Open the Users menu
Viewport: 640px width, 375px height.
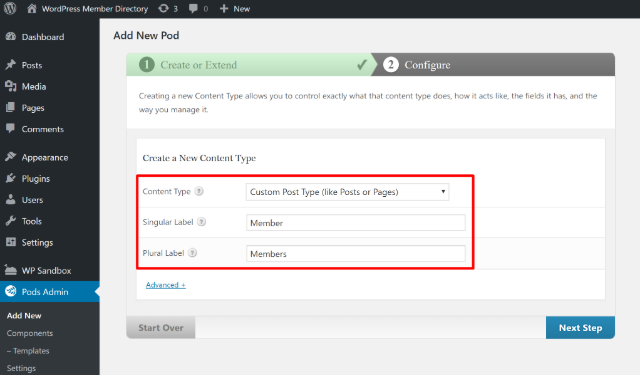click(x=32, y=200)
